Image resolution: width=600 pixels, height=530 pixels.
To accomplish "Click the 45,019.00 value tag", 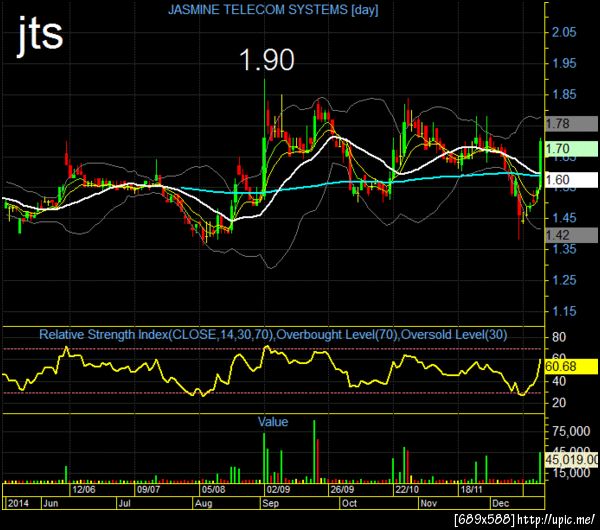I will (x=571, y=460).
